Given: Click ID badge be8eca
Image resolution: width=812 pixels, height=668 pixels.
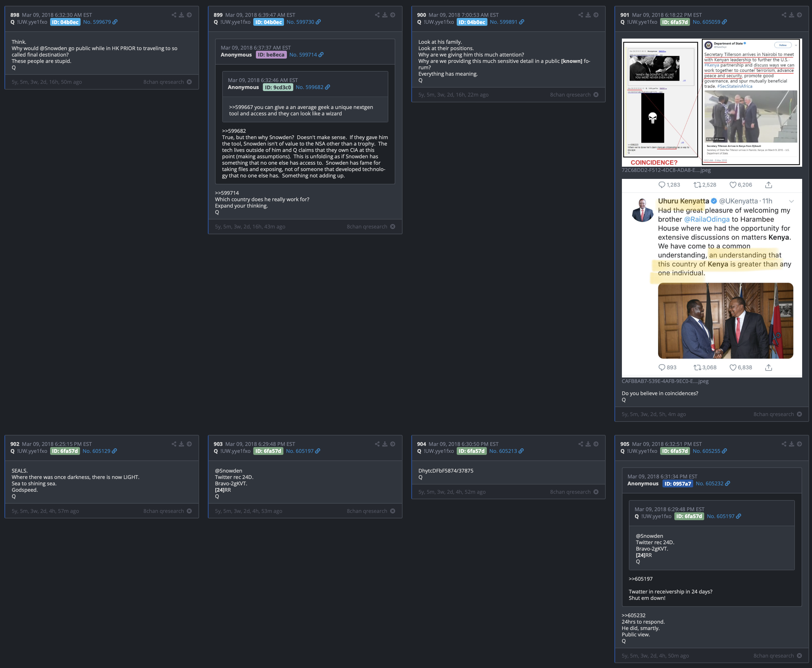Looking at the screenshot, I should [x=271, y=55].
